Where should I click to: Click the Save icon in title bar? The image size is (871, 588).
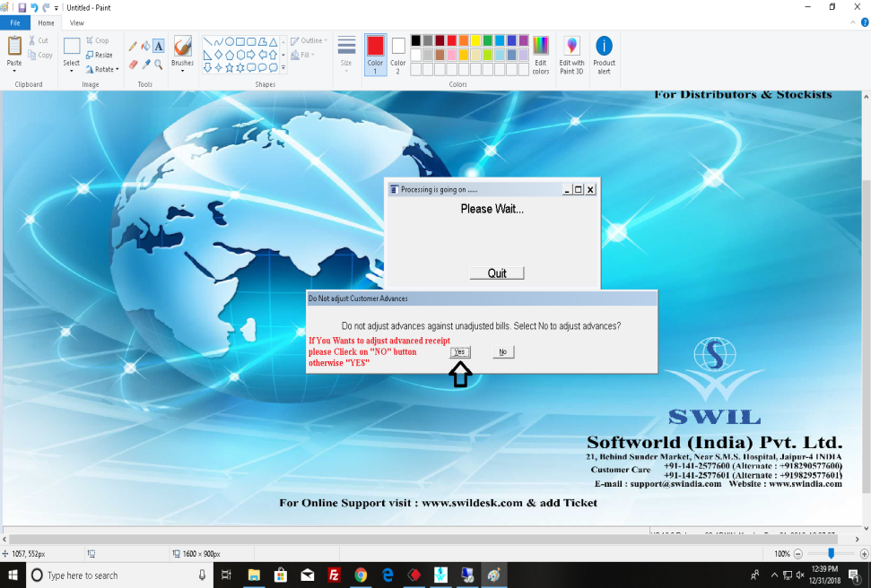[x=22, y=7]
